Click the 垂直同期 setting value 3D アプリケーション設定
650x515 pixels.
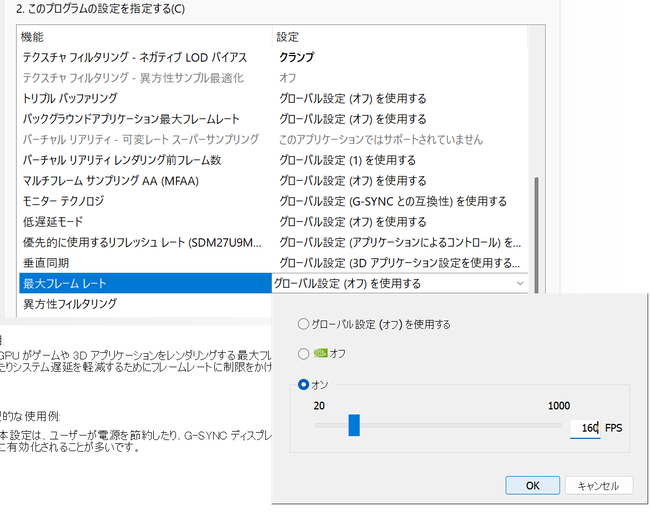click(400, 263)
